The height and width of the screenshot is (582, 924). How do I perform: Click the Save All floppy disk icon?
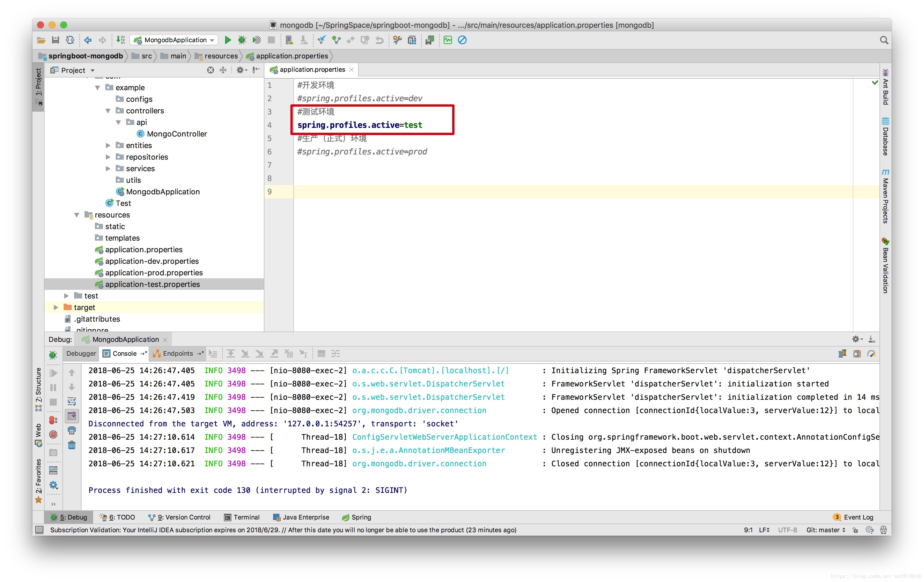pyautogui.click(x=56, y=40)
